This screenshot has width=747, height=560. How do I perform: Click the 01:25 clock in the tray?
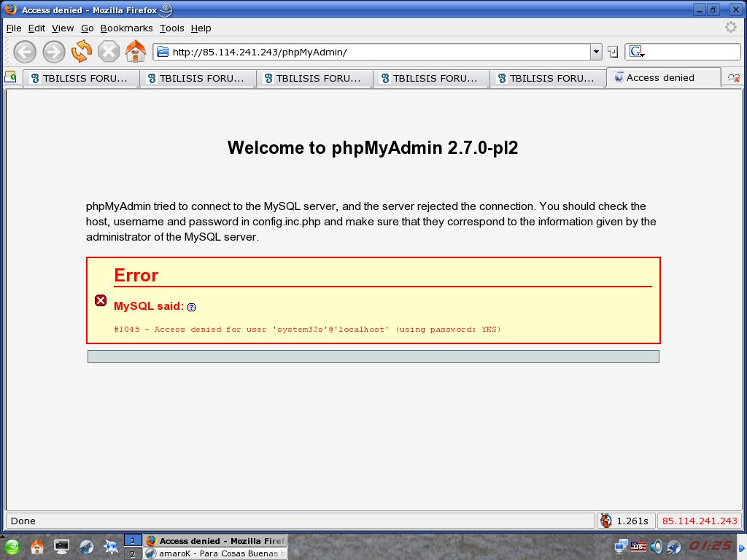711,545
